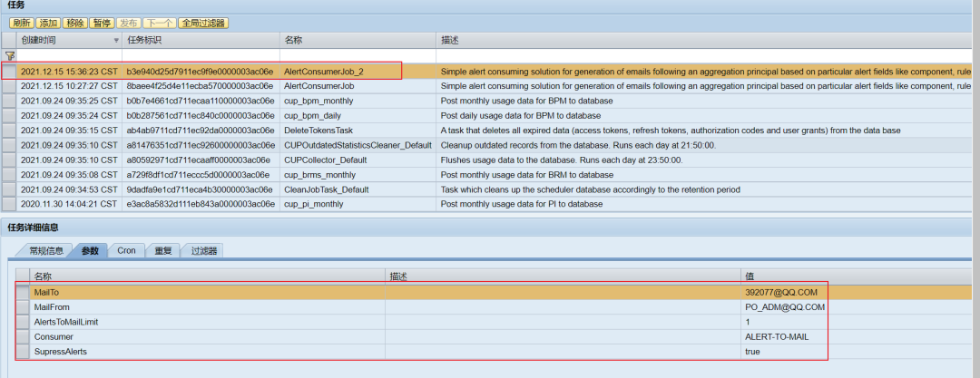
Task: Switch to the Cron tab
Action: click(x=126, y=250)
